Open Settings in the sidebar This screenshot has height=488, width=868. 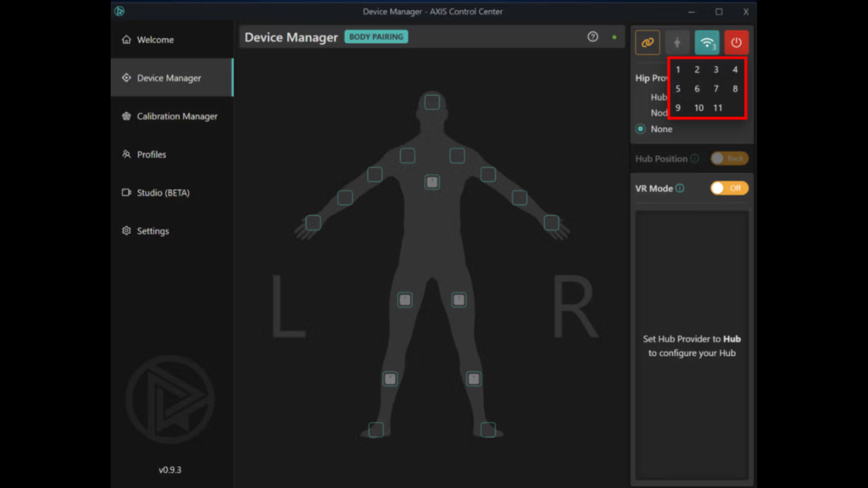click(x=153, y=230)
